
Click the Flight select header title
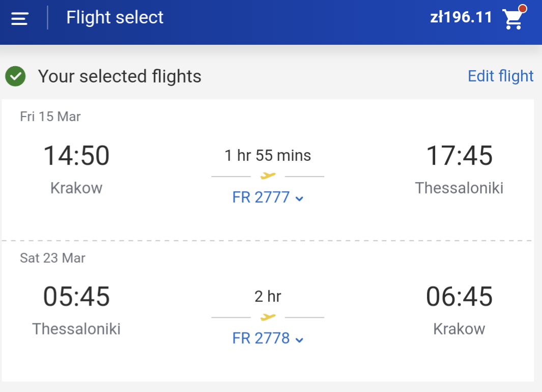tap(115, 17)
